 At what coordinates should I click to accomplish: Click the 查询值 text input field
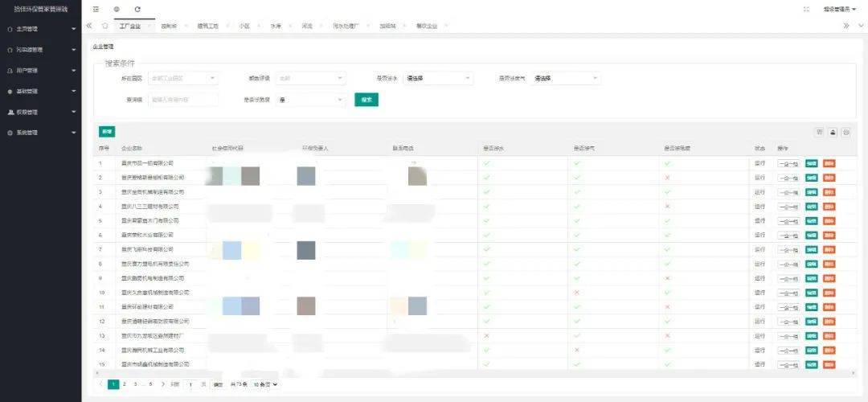pos(182,100)
